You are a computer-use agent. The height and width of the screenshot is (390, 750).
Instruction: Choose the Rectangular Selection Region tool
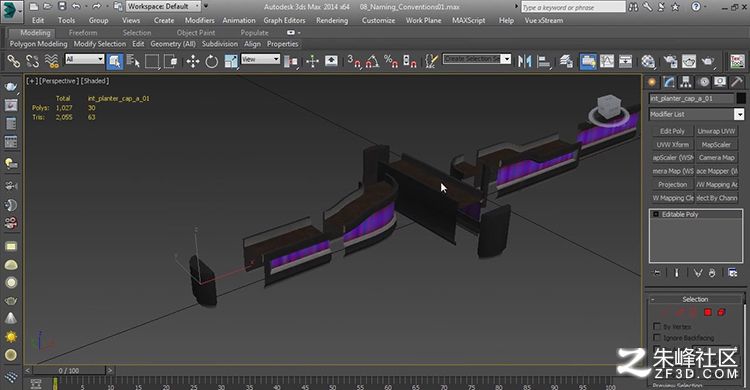[x=152, y=61]
